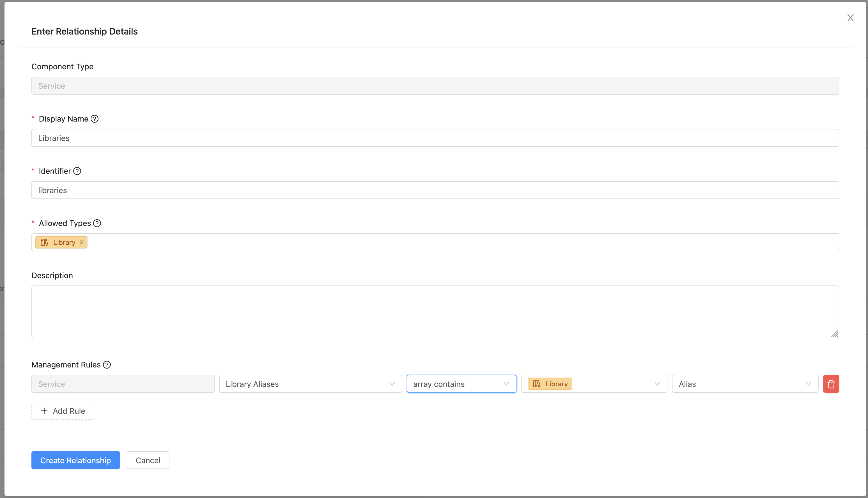Click the 'Component Type' label
Image resolution: width=868 pixels, height=498 pixels.
pos(63,66)
